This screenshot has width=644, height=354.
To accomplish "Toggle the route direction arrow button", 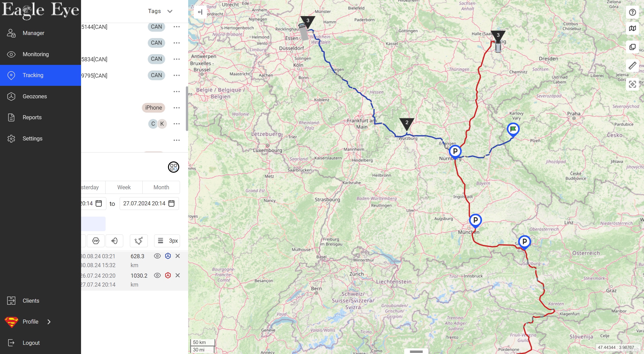I will (x=114, y=241).
